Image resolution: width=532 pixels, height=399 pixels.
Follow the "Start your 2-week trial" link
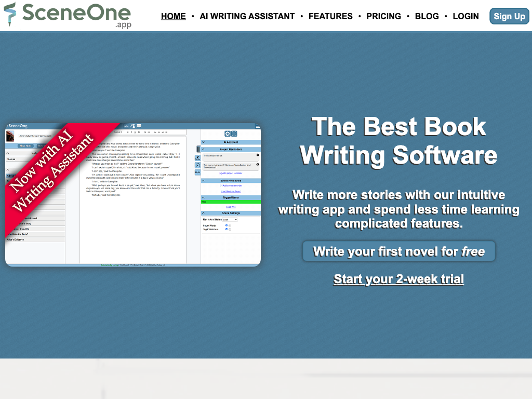coord(398,279)
